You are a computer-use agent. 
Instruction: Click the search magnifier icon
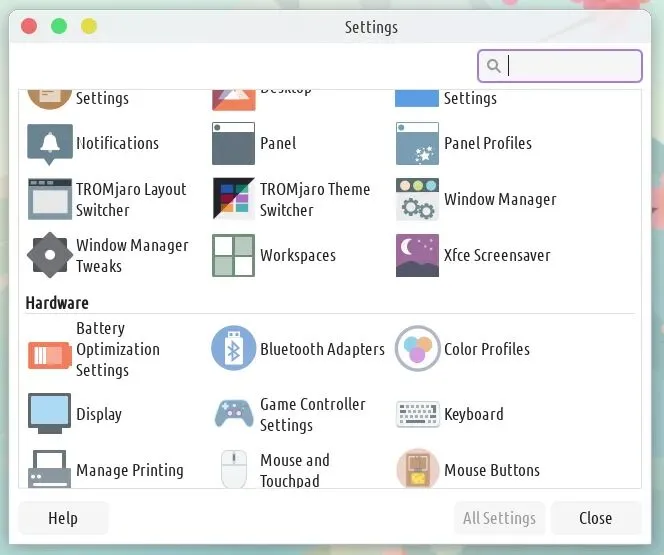coord(493,66)
